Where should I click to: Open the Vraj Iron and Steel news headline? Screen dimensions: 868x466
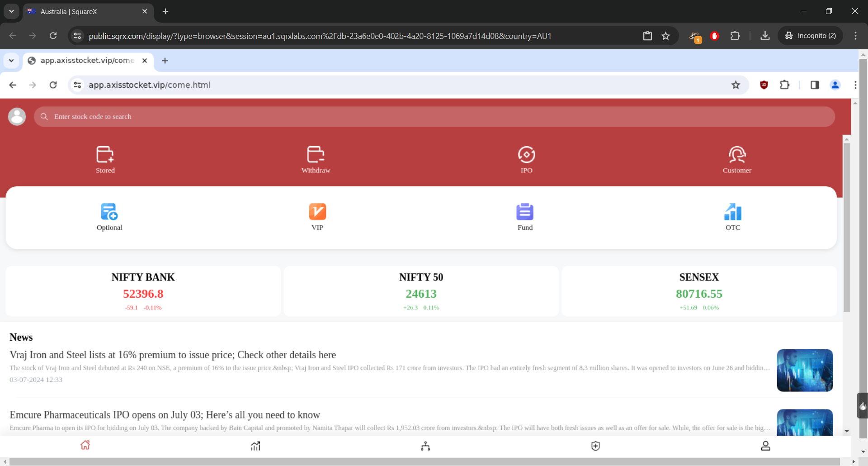(173, 355)
